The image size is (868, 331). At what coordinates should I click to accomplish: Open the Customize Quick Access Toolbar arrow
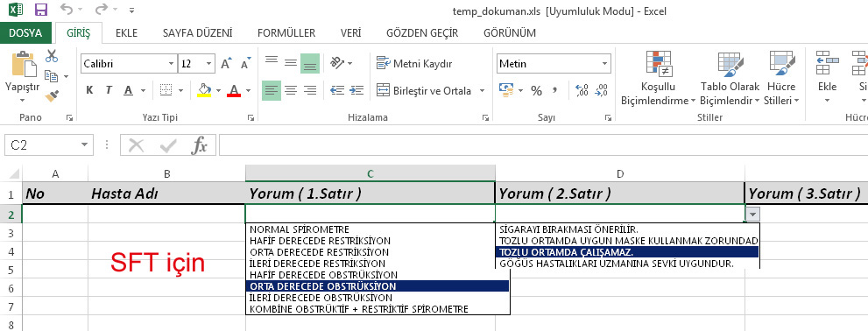point(131,10)
